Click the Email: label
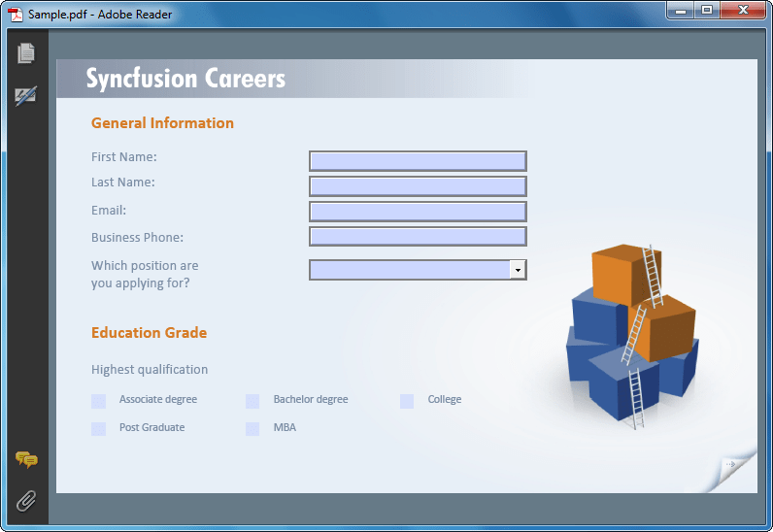Image resolution: width=773 pixels, height=532 pixels. (109, 211)
